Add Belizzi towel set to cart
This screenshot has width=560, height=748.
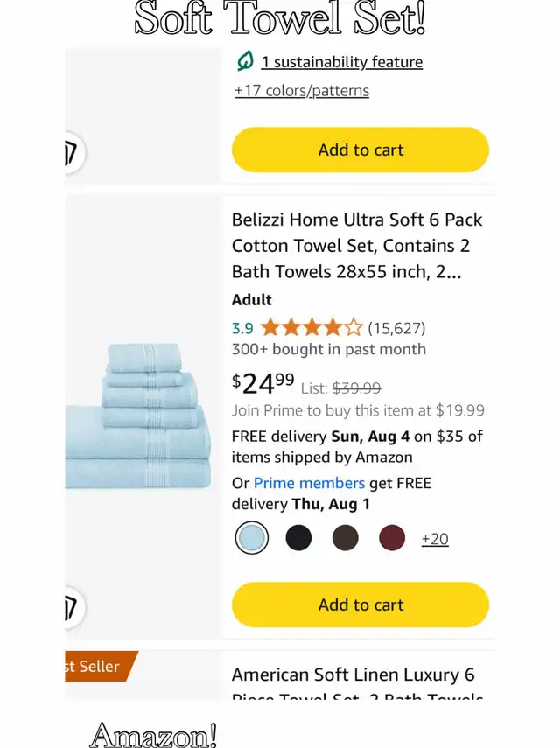360,605
